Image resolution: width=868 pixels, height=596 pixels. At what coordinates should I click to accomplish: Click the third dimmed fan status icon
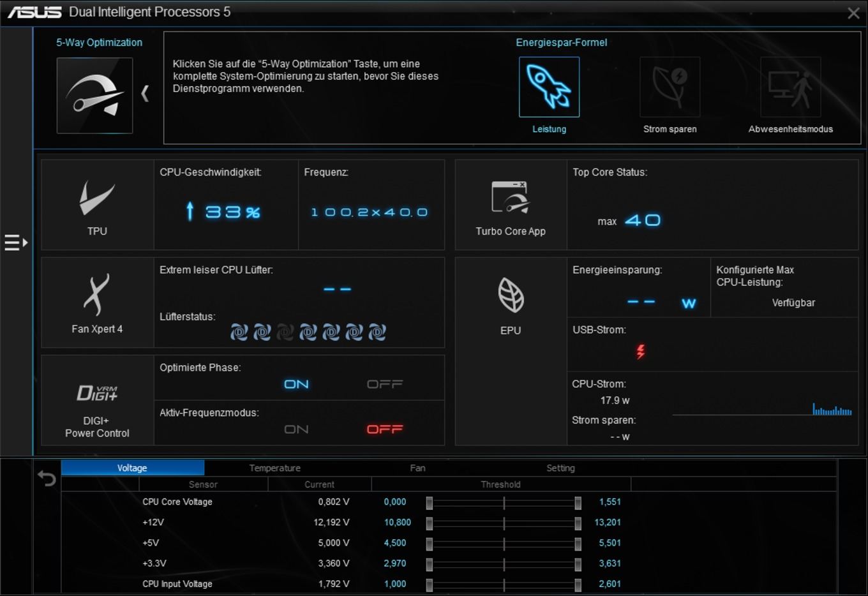click(x=285, y=332)
